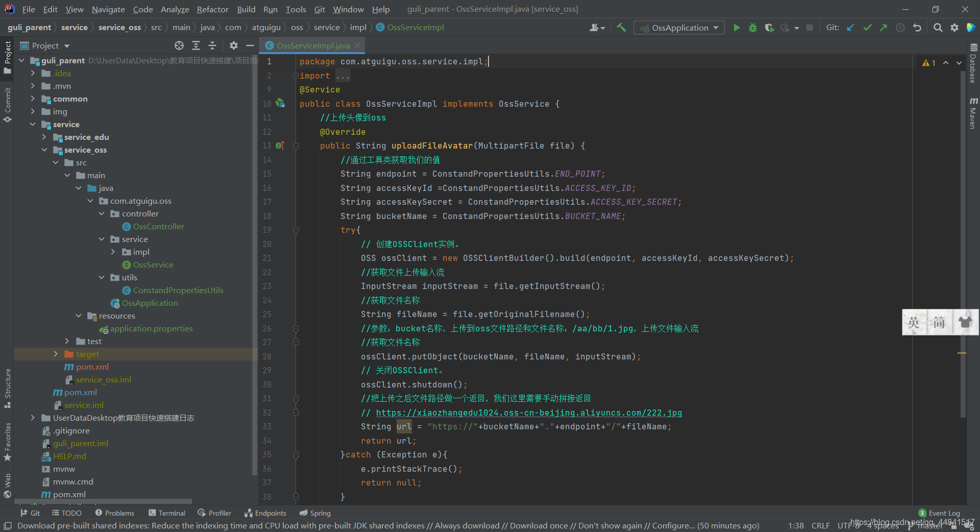Image resolution: width=980 pixels, height=532 pixels.
Task: Open the Endpoints tool window
Action: 265,513
